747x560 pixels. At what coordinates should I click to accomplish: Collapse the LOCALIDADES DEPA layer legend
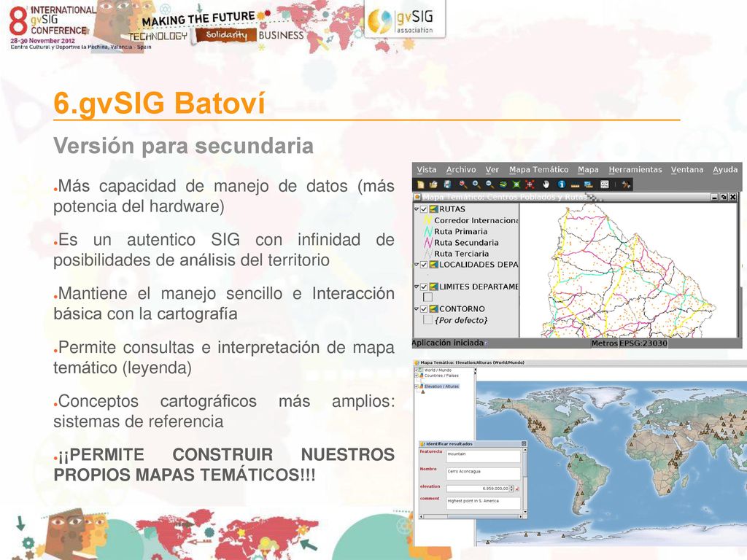417,264
